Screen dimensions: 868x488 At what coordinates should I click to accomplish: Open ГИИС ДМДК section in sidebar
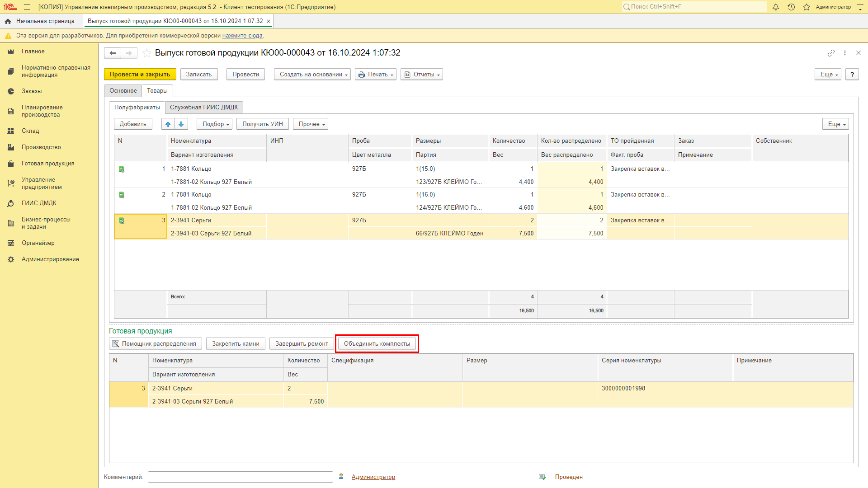point(39,203)
